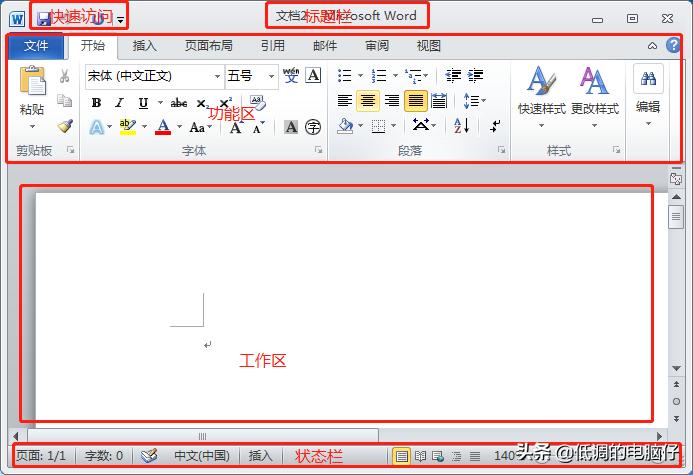Open Quick Styles gallery

pos(541,96)
